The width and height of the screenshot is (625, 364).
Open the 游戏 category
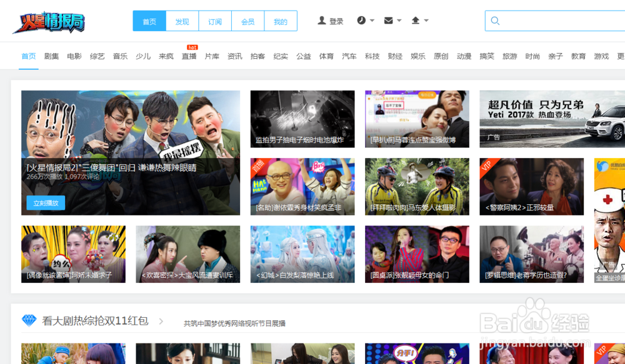pyautogui.click(x=601, y=56)
